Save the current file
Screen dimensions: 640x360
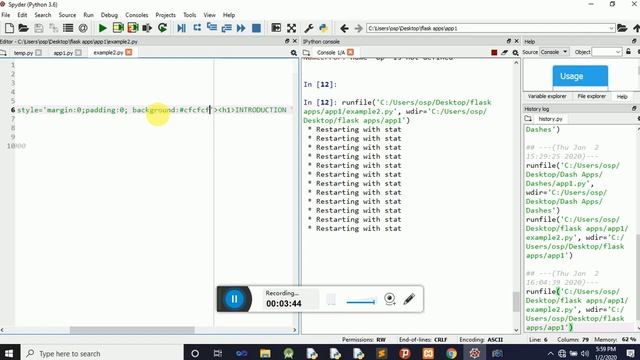tap(38, 28)
